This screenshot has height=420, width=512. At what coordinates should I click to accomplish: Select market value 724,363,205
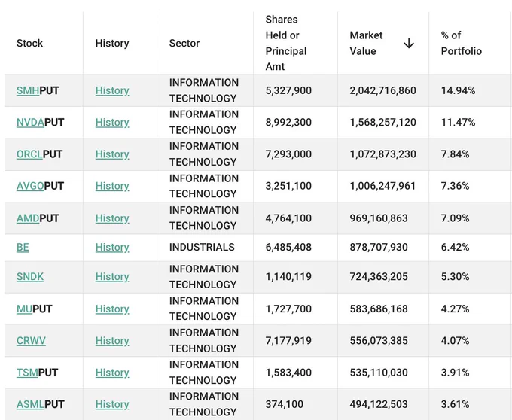point(379,277)
